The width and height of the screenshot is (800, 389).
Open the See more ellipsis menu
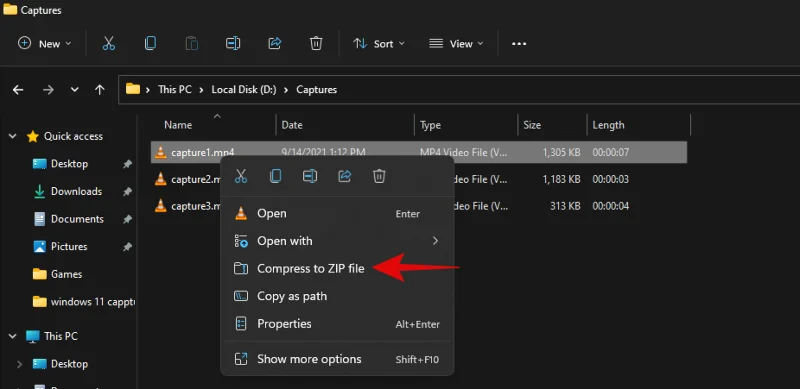(x=519, y=44)
